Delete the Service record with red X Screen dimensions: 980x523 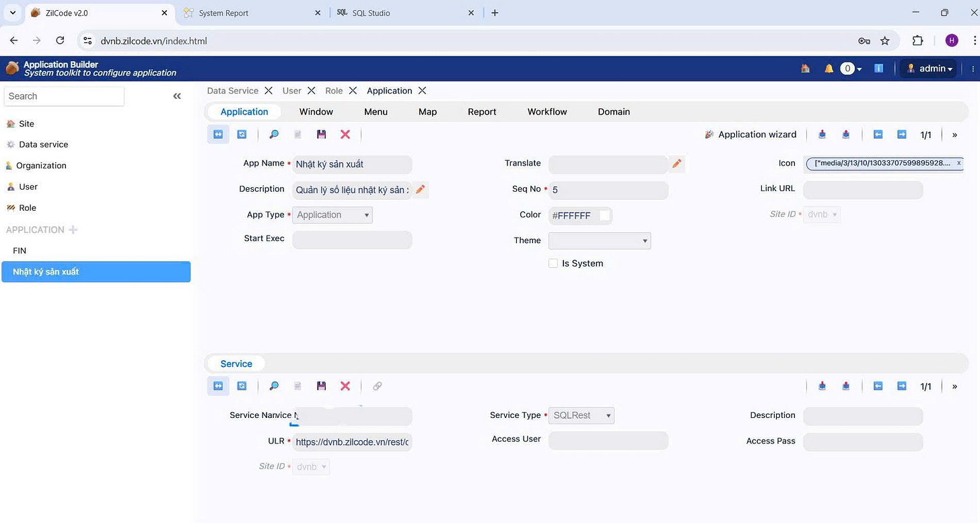[x=345, y=386]
